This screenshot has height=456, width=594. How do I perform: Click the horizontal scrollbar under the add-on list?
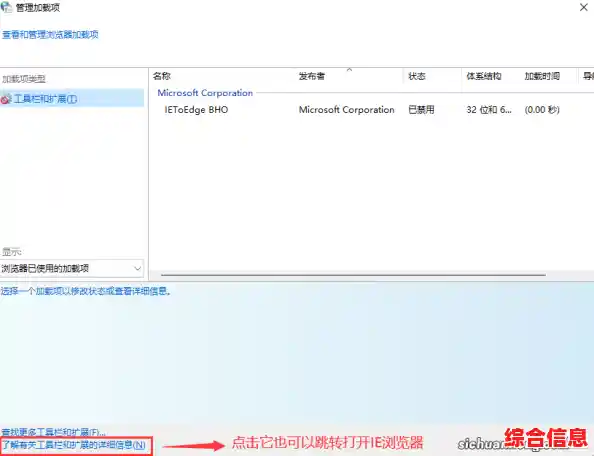click(353, 275)
